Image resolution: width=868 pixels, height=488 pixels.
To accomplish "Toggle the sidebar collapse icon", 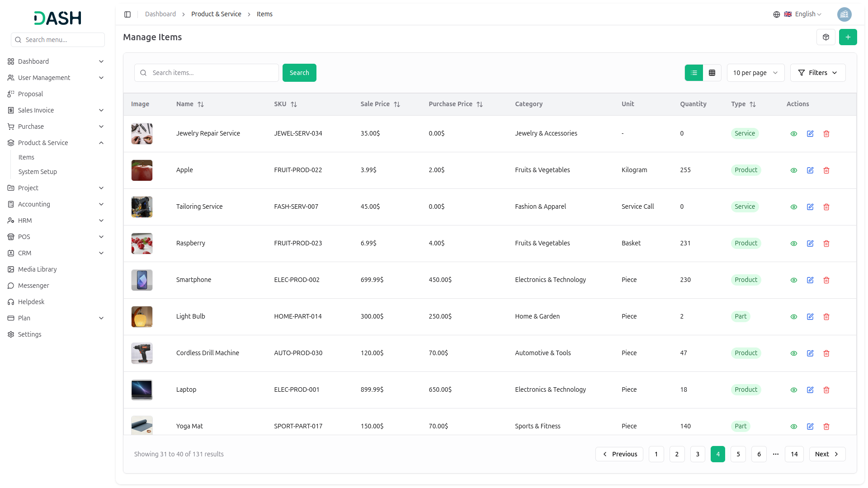I will tap(127, 14).
